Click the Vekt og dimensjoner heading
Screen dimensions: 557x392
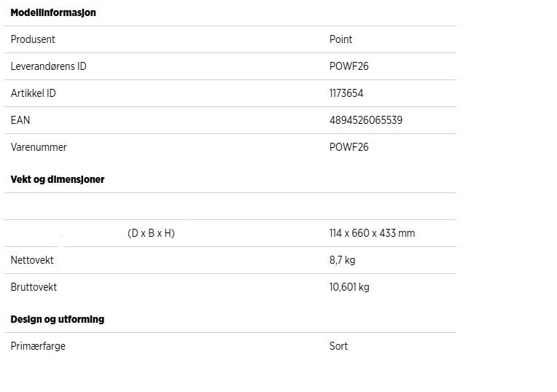click(x=58, y=179)
